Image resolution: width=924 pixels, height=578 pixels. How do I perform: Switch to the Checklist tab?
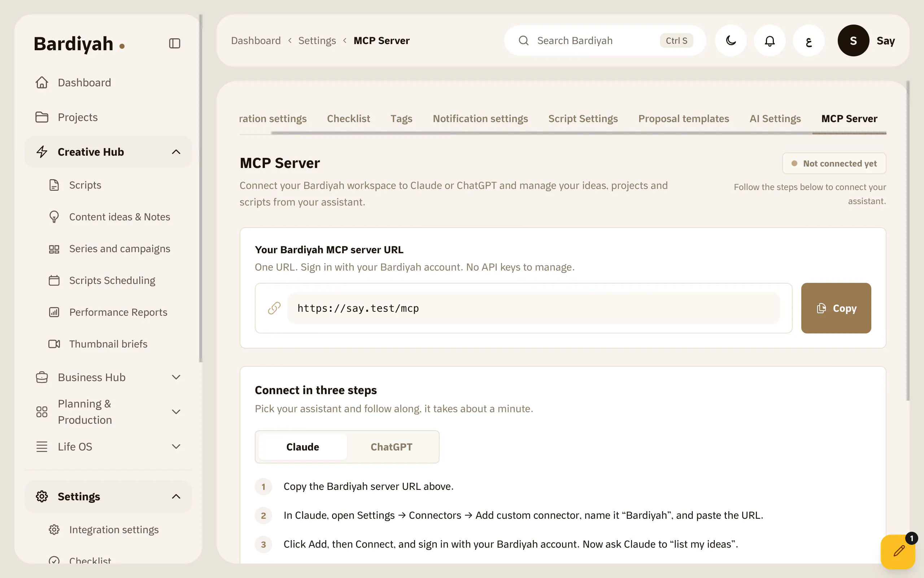pyautogui.click(x=348, y=118)
